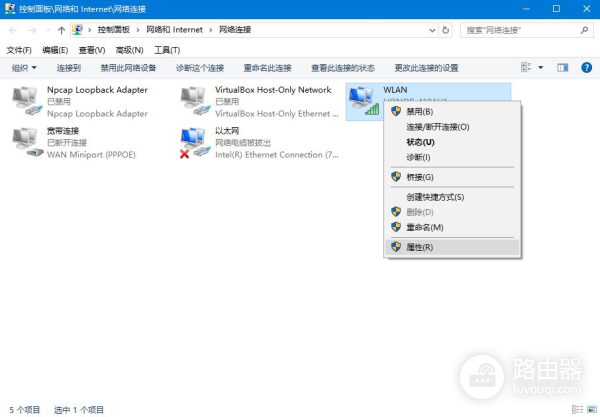Select 宽带连接 connection icon
The height and width of the screenshot is (417, 600).
pyautogui.click(x=26, y=142)
